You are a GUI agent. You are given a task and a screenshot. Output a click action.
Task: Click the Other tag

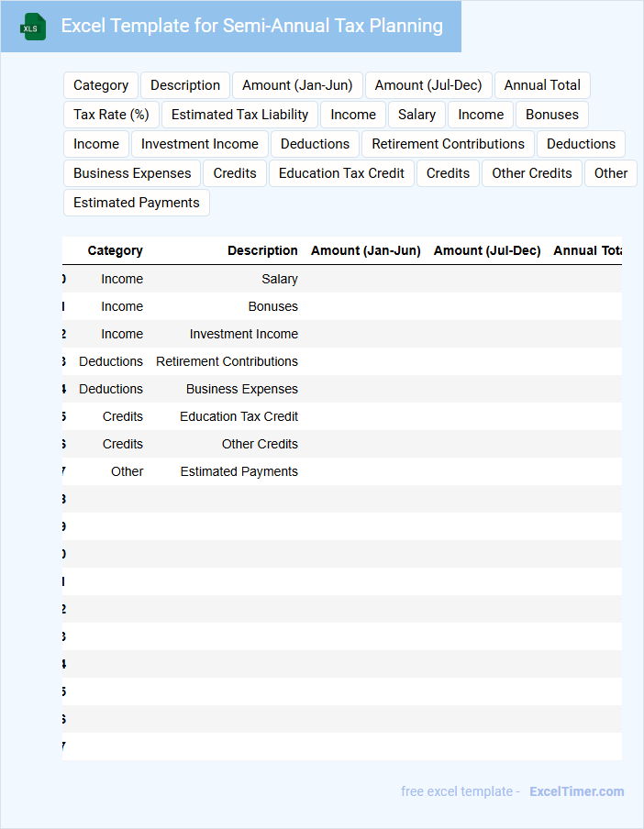(x=611, y=173)
